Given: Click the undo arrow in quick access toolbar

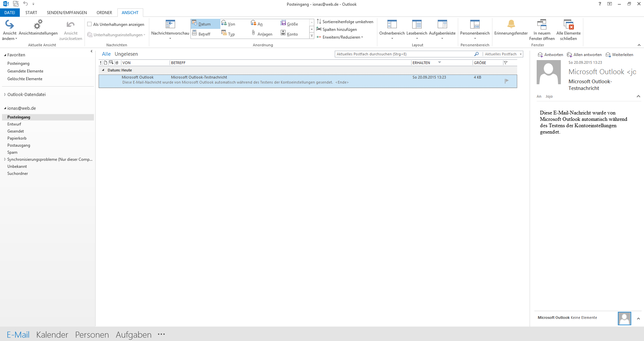Looking at the screenshot, I should point(25,4).
